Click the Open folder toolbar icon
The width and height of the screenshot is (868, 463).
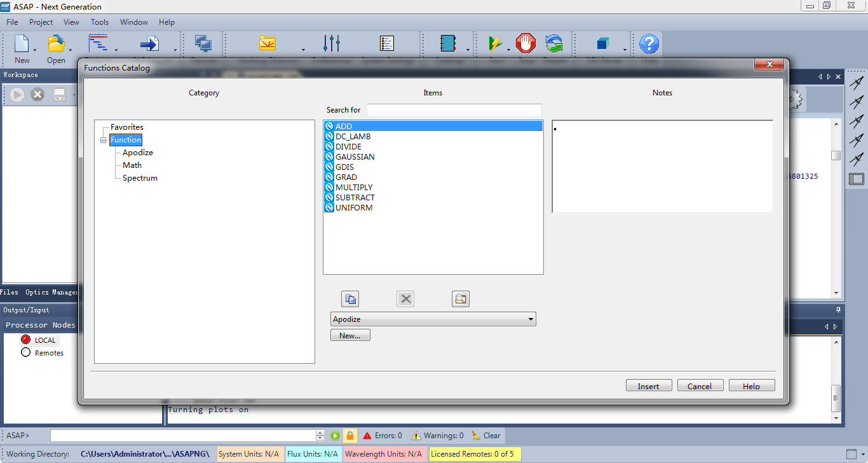coord(56,44)
